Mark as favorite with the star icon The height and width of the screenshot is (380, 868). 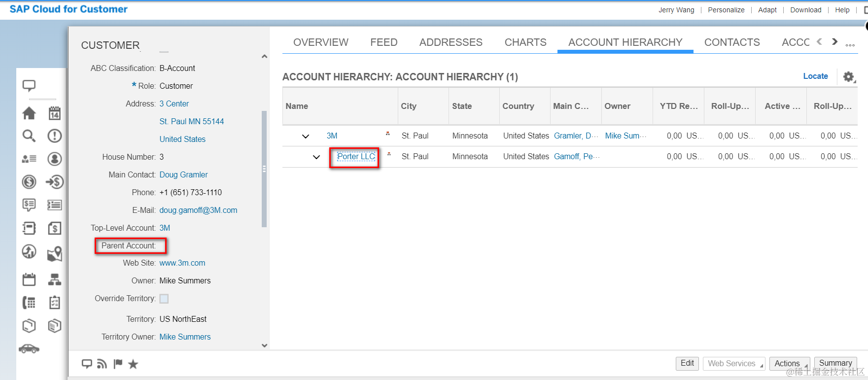click(x=133, y=364)
